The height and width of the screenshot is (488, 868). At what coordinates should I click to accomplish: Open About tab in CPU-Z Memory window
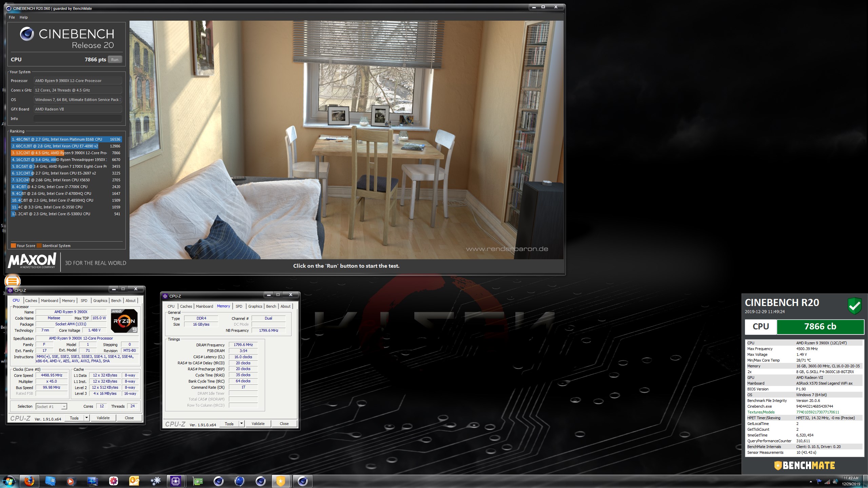pos(285,306)
